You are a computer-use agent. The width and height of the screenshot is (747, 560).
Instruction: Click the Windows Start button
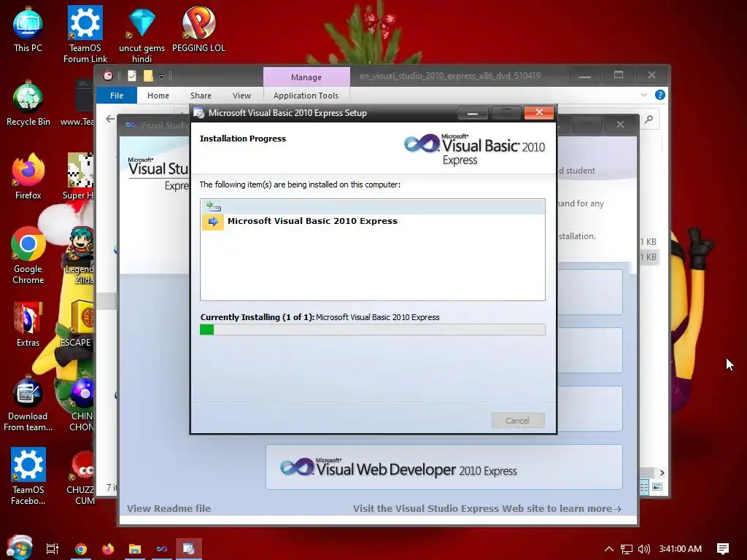point(19,548)
